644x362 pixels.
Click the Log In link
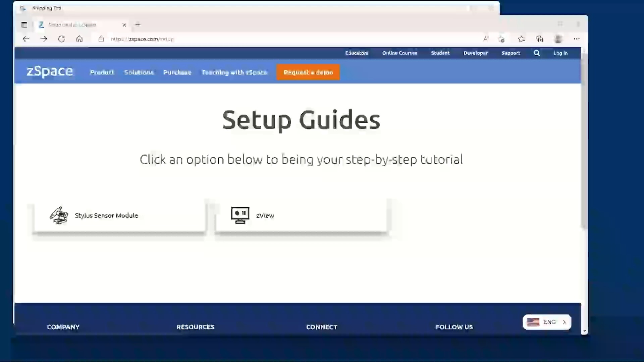pos(560,53)
